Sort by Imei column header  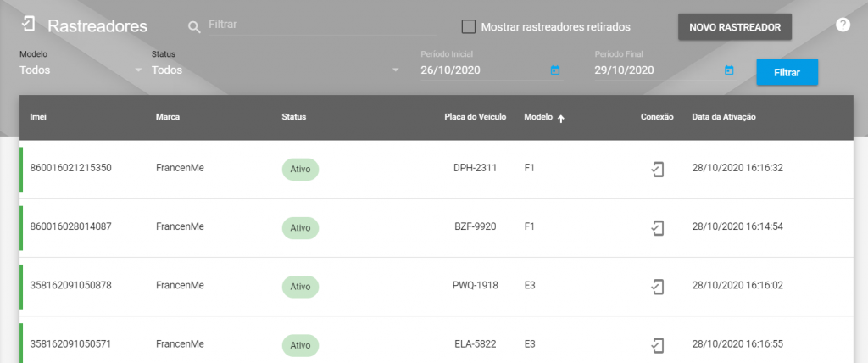tap(37, 117)
